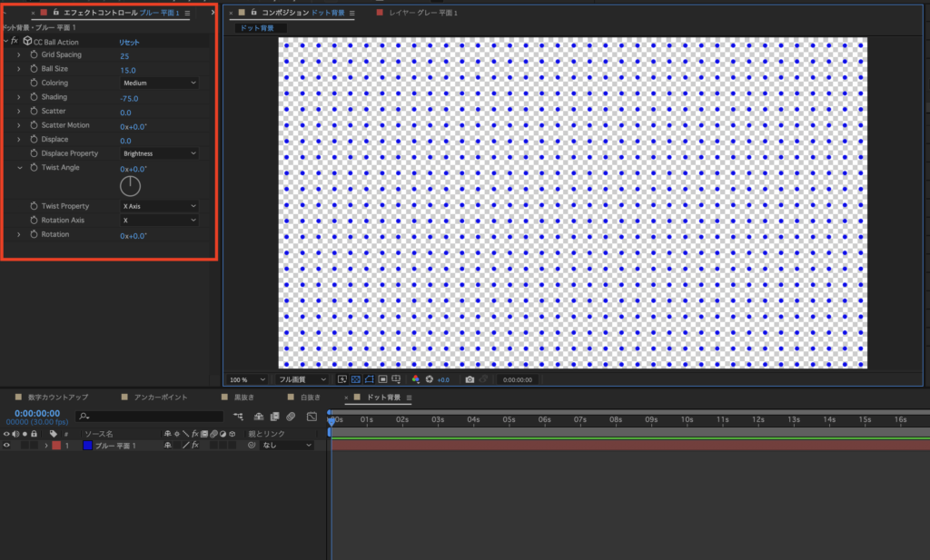The image size is (930, 560).
Task: Click the リセット link for CC Ball Action
Action: coord(128,42)
